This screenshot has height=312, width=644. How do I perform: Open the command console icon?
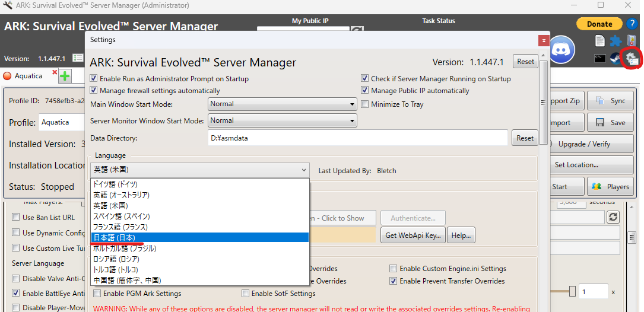pyautogui.click(x=600, y=58)
